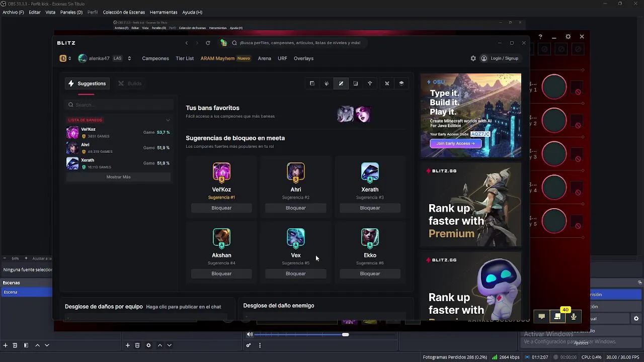Click the champion search field in sidebar
Viewport: 644px width, 362px height.
pos(119,105)
